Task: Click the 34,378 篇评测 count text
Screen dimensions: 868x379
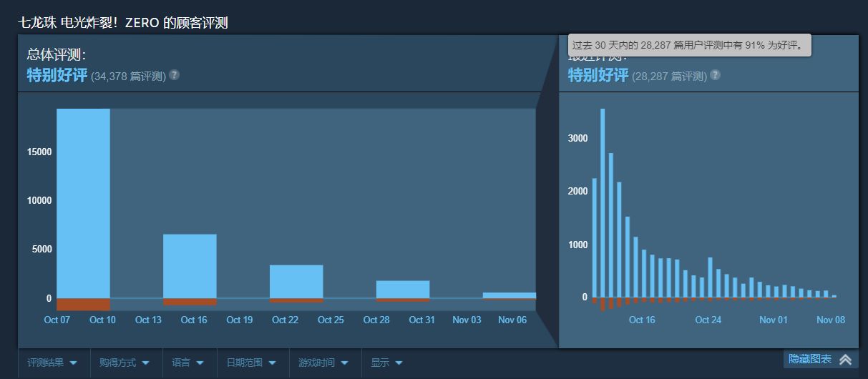Action: tap(128, 76)
